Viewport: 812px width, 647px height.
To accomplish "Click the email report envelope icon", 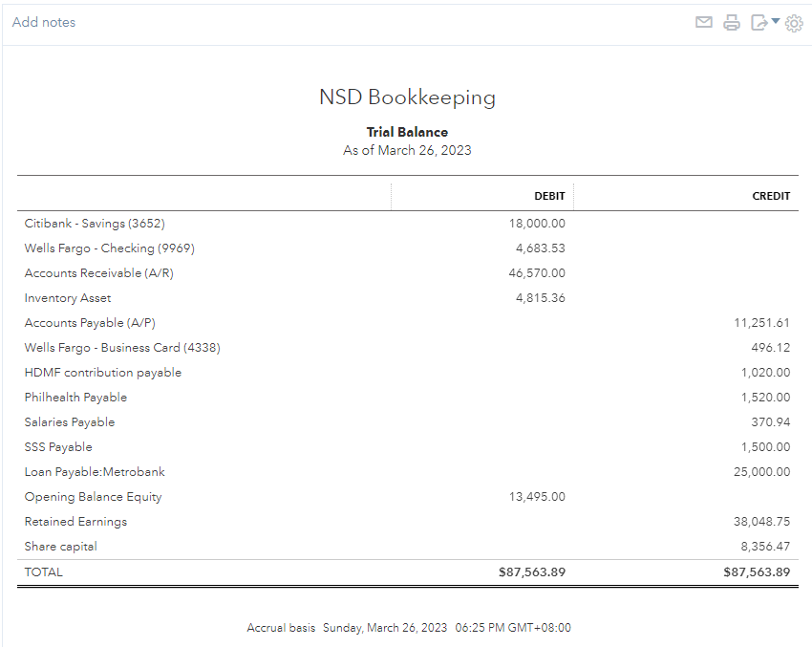I will point(704,23).
